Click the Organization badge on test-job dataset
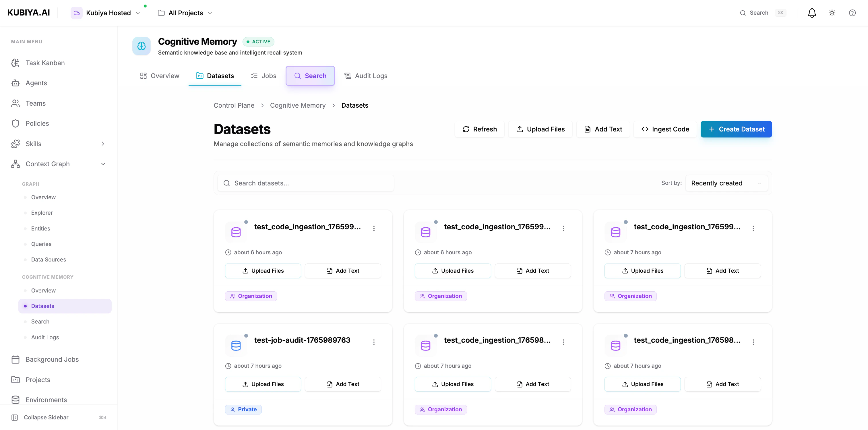 251,296
